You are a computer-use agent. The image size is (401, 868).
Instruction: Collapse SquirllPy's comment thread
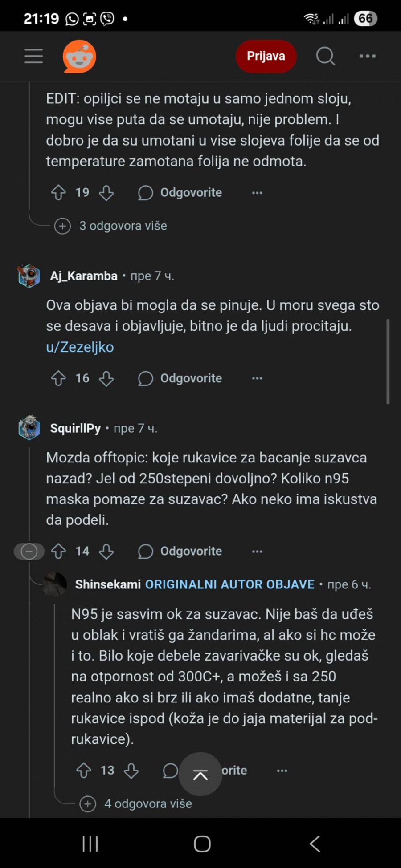tap(29, 552)
